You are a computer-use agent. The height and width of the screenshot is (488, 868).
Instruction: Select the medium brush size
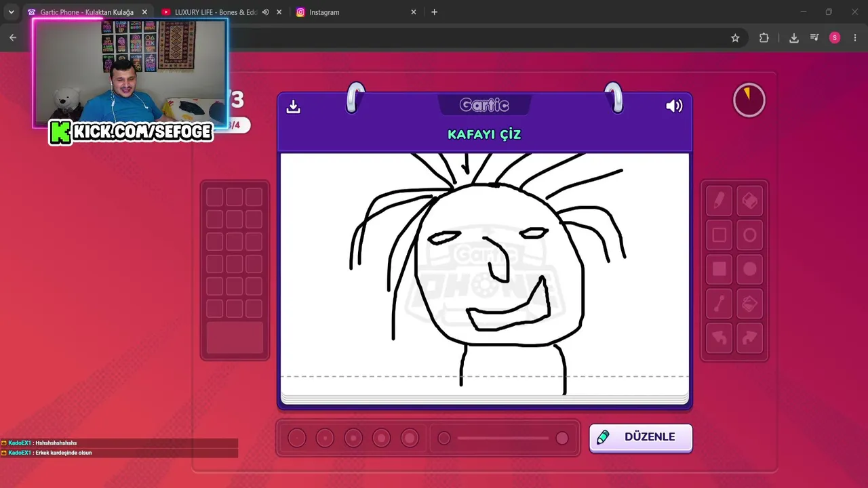point(353,439)
